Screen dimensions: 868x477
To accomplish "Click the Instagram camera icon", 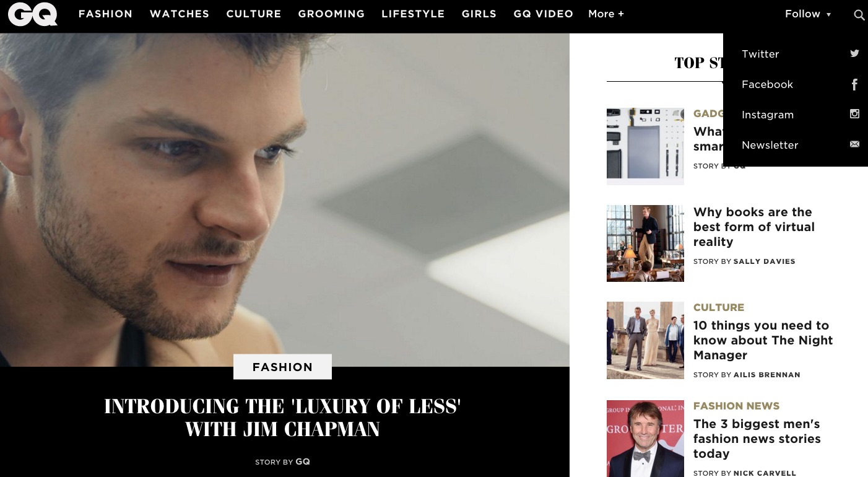I will click(x=854, y=114).
